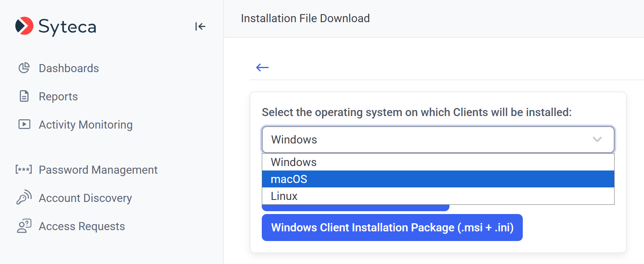
Task: Click the Activity Monitoring play icon
Action: (24, 124)
